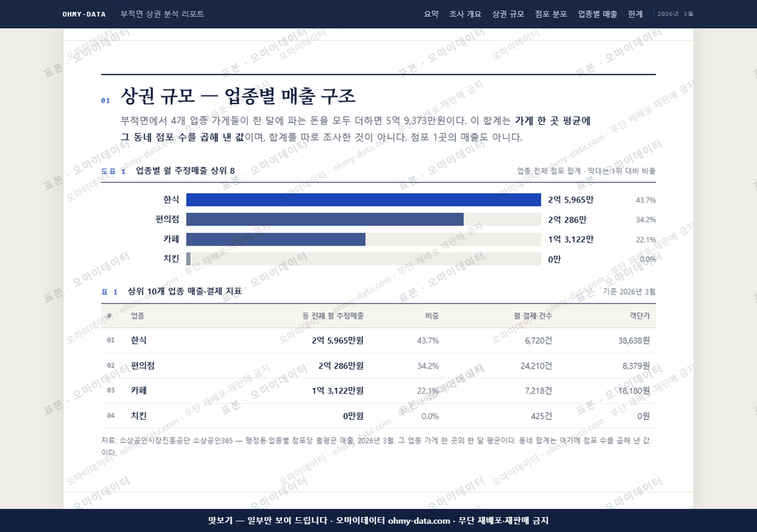Select the 상권 규모 nav item
757x532 pixels.
(x=508, y=14)
